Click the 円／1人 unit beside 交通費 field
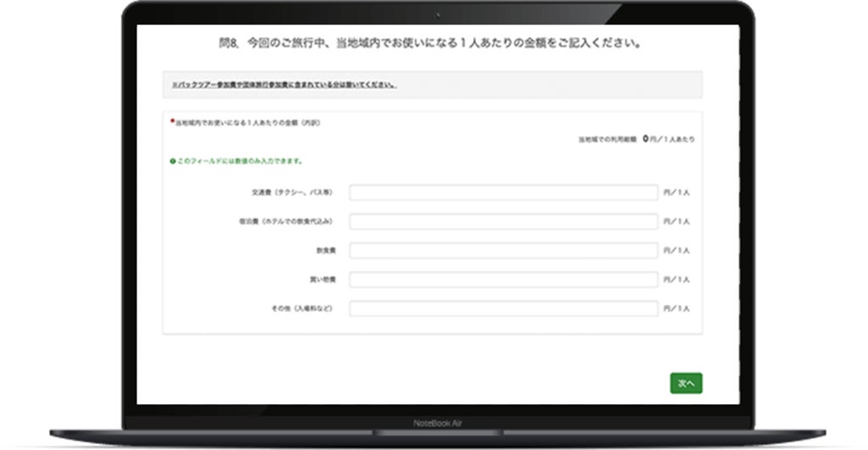The image size is (868, 450). (676, 192)
